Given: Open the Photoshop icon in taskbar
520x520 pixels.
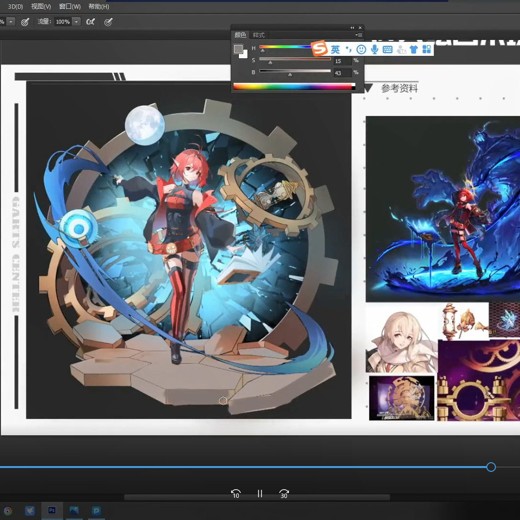Looking at the screenshot, I should (x=52, y=510).
